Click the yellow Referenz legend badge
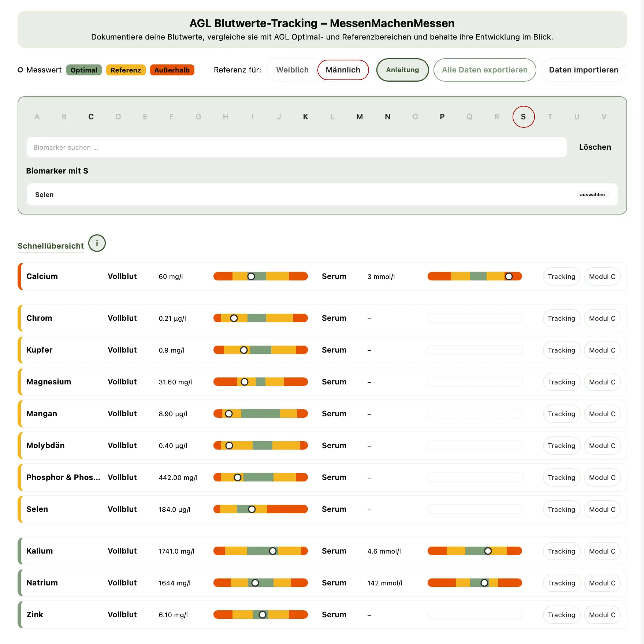This screenshot has width=644, height=644. pos(126,70)
